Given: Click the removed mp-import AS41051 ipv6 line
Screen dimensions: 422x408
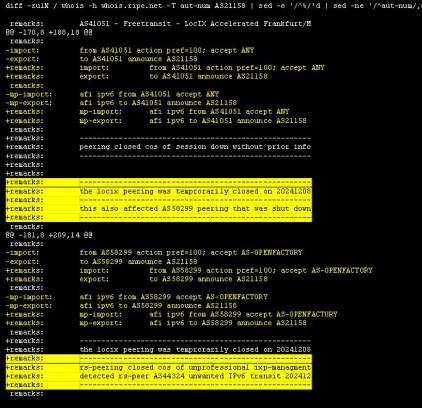Looking at the screenshot, I should pos(112,94).
